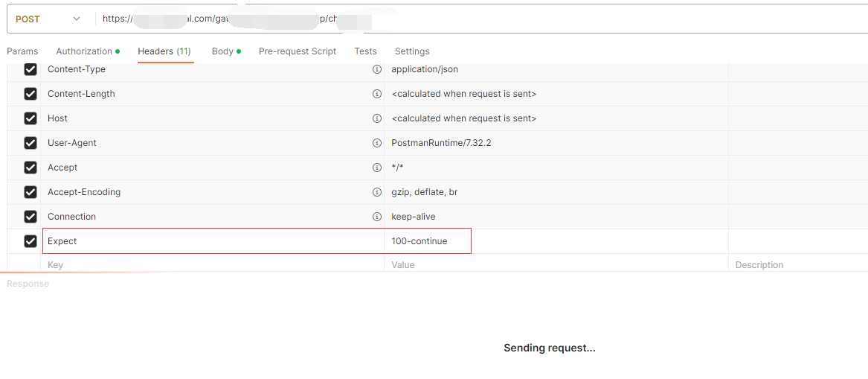Switch to the Params tab
This screenshot has width=868, height=379.
(22, 51)
